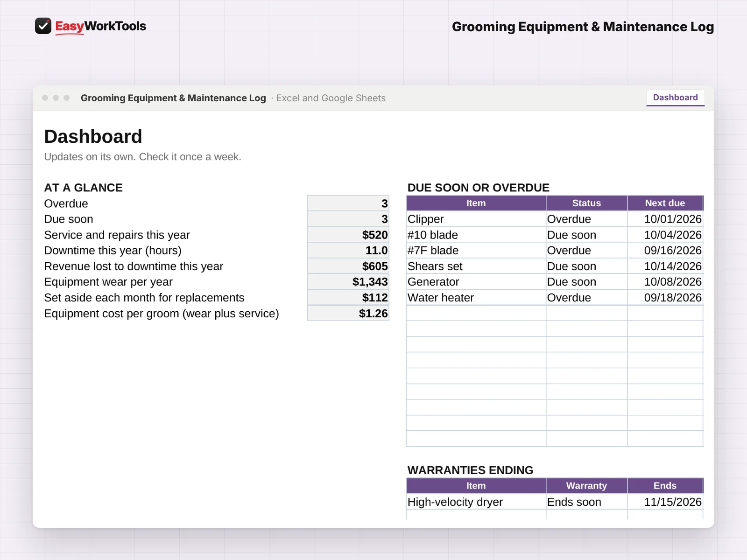Screen dimensions: 747x560
Task: Click the $112 monthly set aside cell
Action: (348, 298)
